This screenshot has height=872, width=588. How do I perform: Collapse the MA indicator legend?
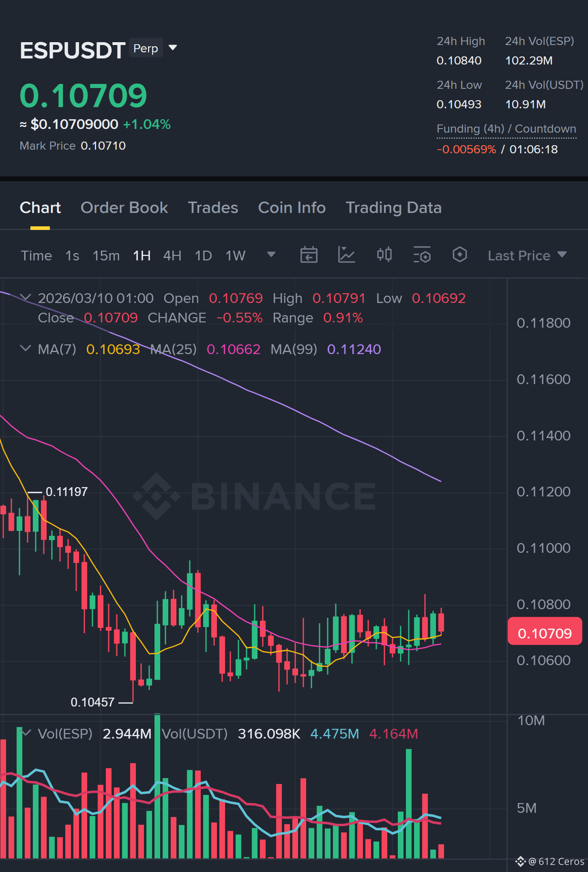26,348
